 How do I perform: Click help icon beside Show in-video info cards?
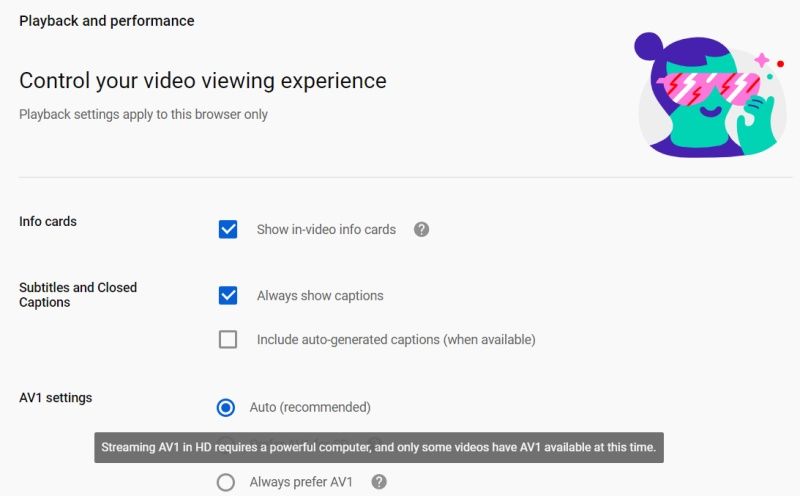(x=421, y=230)
